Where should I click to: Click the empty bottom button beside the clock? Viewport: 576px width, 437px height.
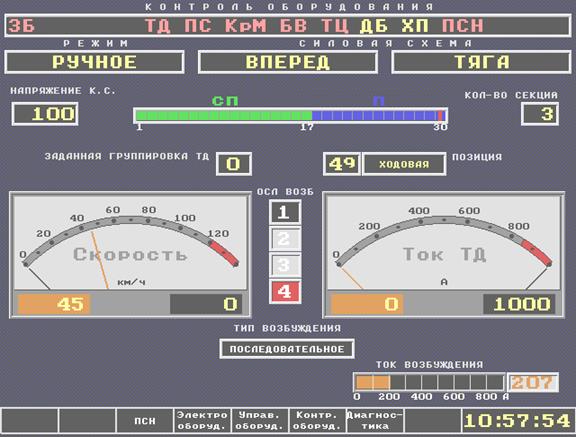(432, 421)
